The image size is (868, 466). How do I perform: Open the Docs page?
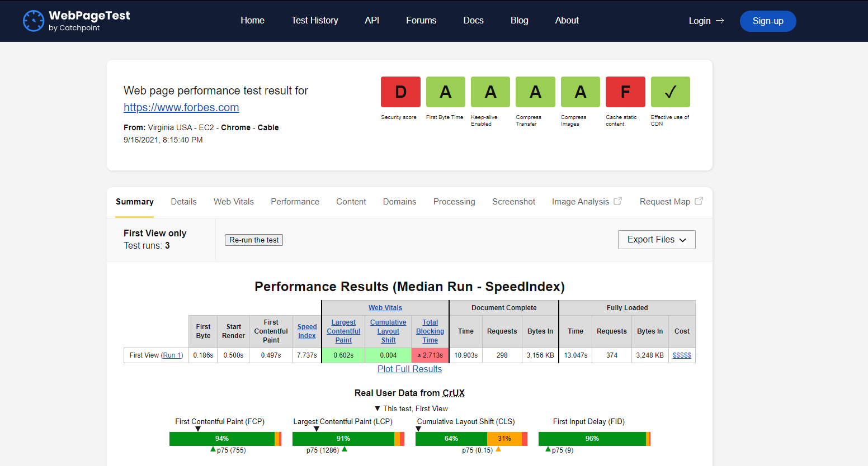(x=473, y=20)
